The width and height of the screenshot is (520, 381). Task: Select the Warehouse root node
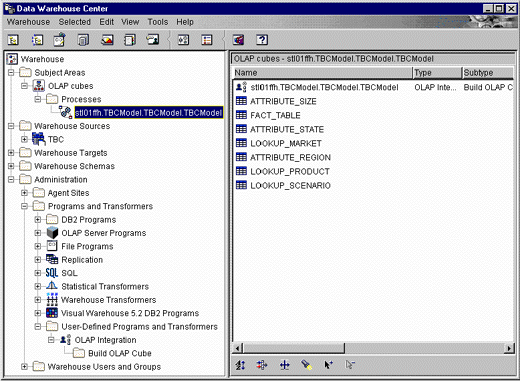click(x=42, y=59)
